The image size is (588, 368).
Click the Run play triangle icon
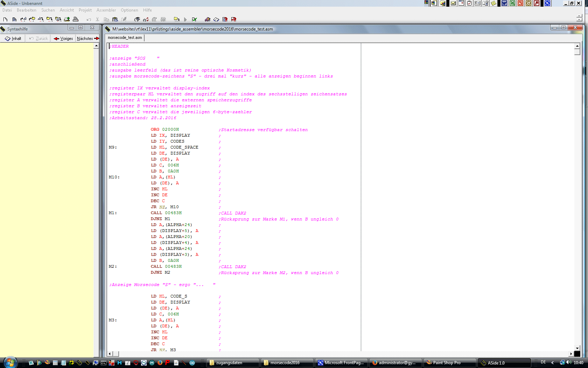click(185, 19)
